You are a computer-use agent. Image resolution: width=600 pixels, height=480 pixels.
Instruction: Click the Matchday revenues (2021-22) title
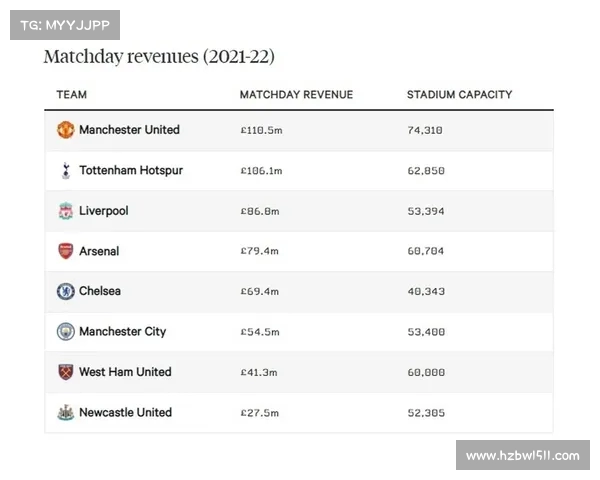[x=159, y=57]
